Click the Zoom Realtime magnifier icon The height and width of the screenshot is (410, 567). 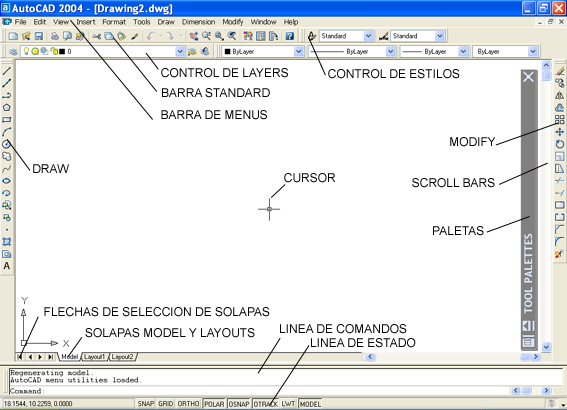click(206, 36)
